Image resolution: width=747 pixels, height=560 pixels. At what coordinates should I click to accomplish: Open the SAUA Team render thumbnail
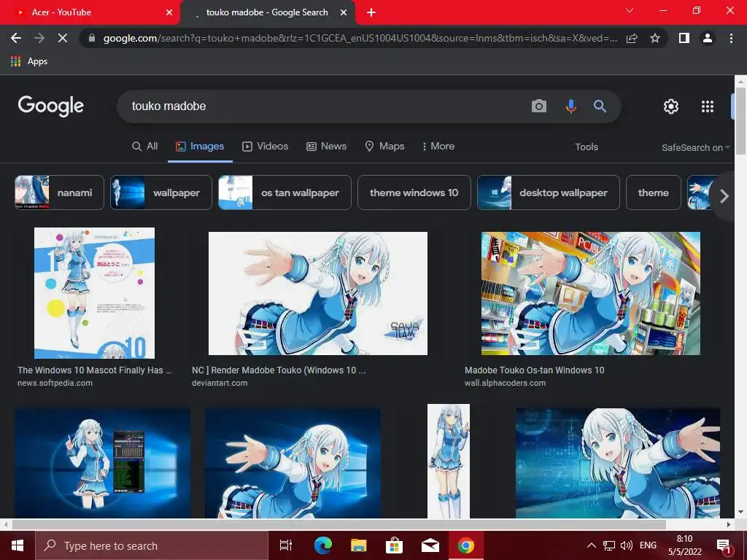318,293
